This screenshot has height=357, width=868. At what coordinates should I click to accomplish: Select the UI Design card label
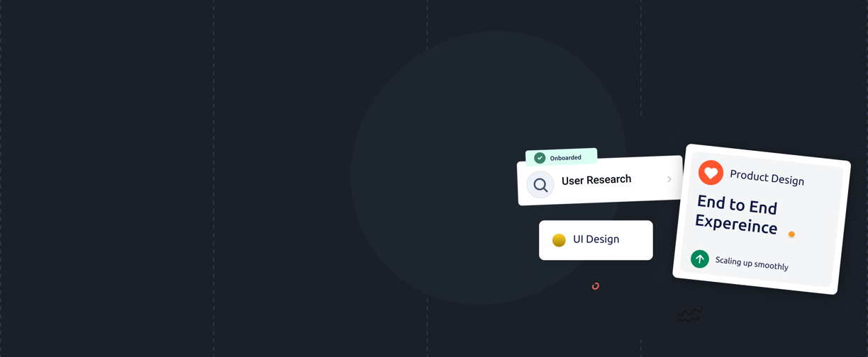pyautogui.click(x=596, y=239)
